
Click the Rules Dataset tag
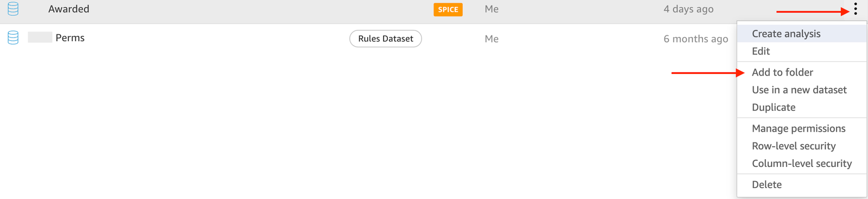386,39
